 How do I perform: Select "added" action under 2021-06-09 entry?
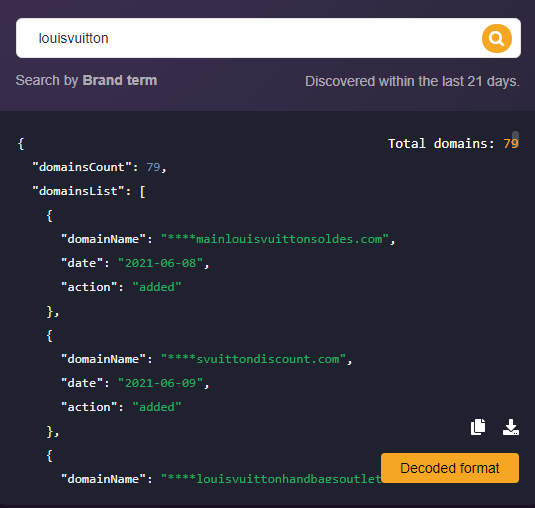(157, 407)
